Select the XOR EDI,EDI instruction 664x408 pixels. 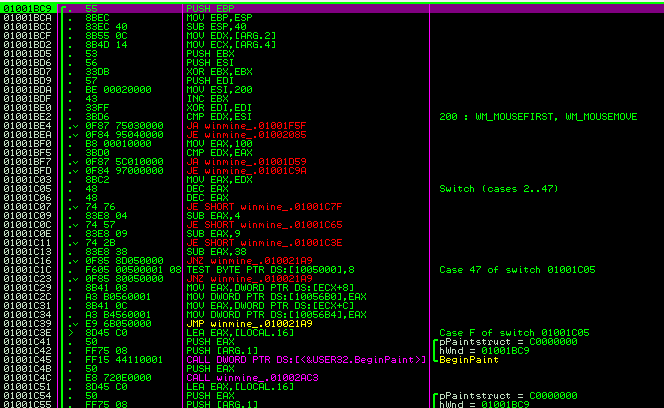pos(219,108)
